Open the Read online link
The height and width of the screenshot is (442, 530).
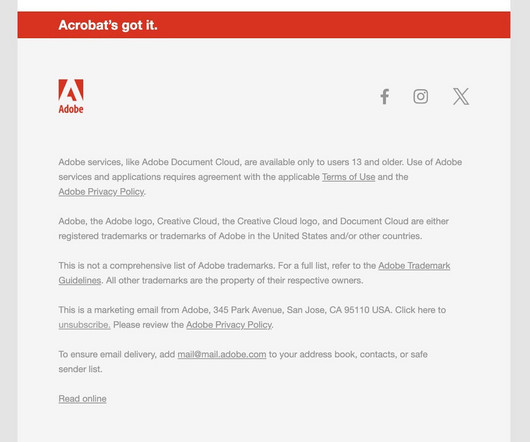coord(82,399)
